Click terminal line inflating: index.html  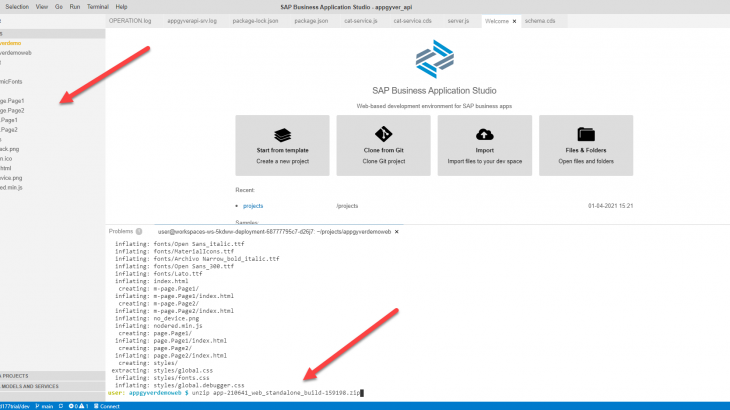pyautogui.click(x=152, y=281)
